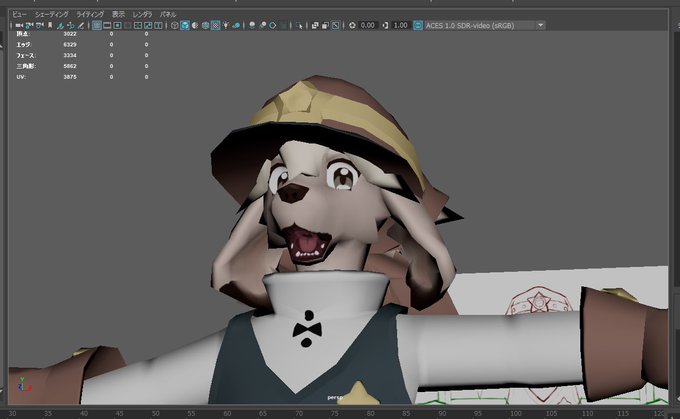Open the ACES 1.0 SDR-video dropdown
Screen dimensions: 680x419
484,26
